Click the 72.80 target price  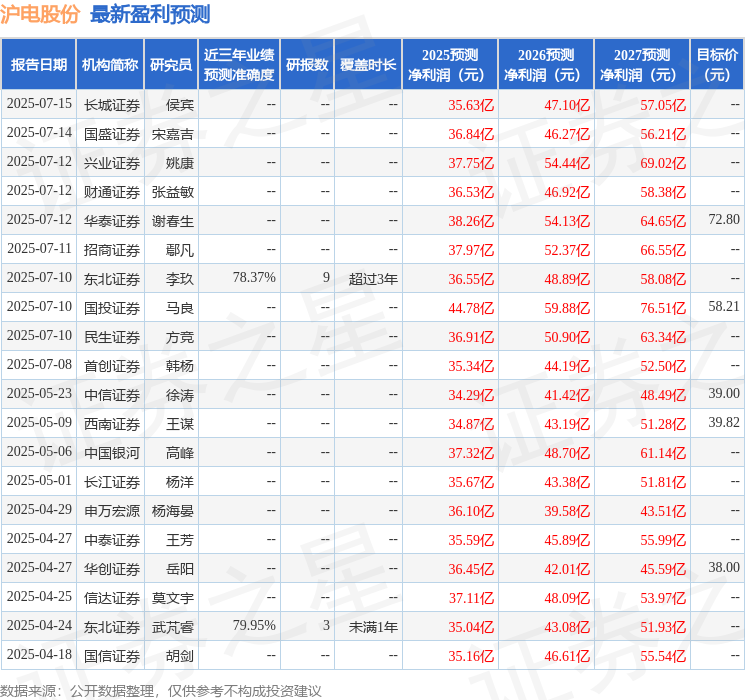724,220
